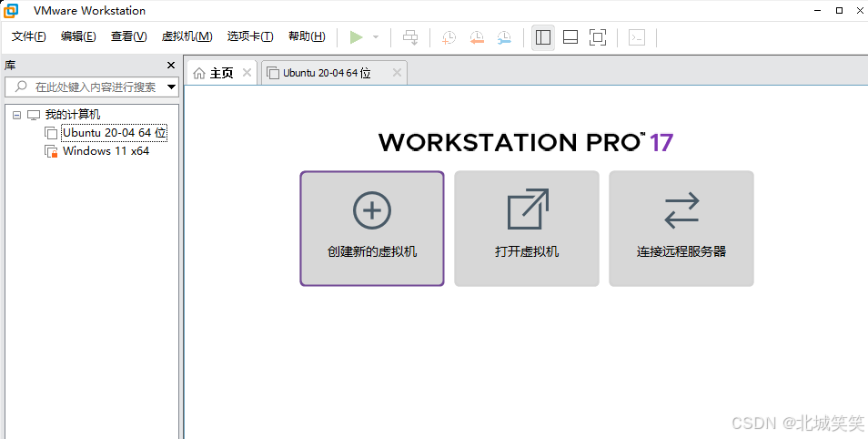Select Windows 11 x64 in library
The height and width of the screenshot is (439, 868).
click(106, 151)
